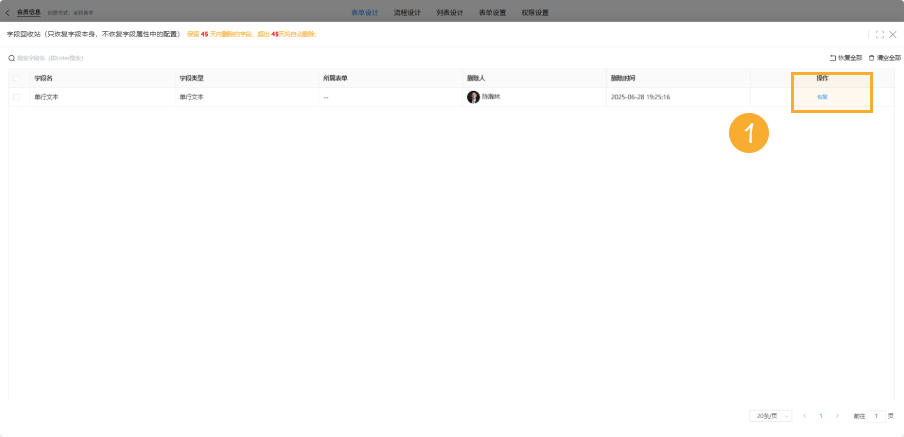Switch to the 表单设计 tab
904x437 pixels.
(x=364, y=12)
